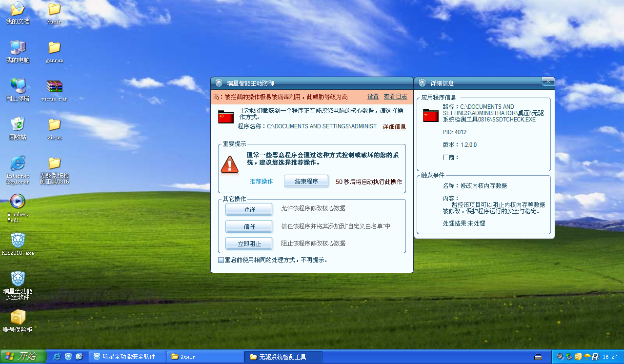
Task: Click PID: 4012 text
Action: pyautogui.click(x=455, y=132)
